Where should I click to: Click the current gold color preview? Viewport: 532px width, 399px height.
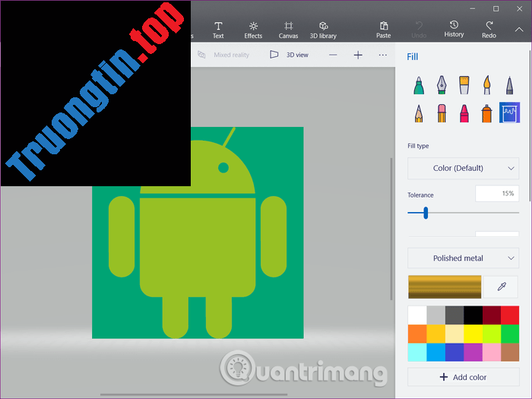[x=445, y=287]
